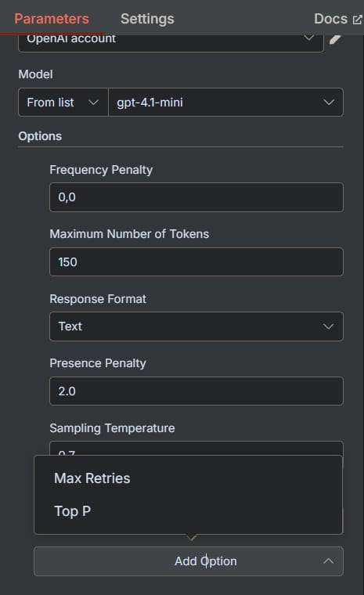Viewport: 364px width, 595px height.
Task: Open the gpt-4.1-mini model dropdown
Action: [x=226, y=102]
